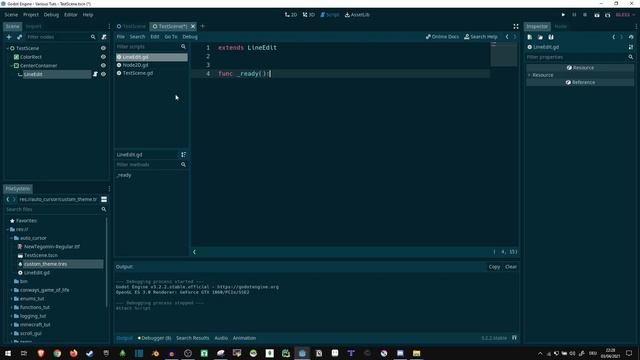Toggle visibility of CenterContainer node
The image size is (640, 360).
coord(103,65)
